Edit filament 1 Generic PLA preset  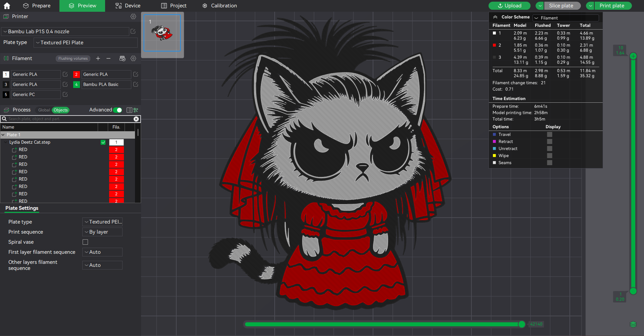(x=65, y=74)
